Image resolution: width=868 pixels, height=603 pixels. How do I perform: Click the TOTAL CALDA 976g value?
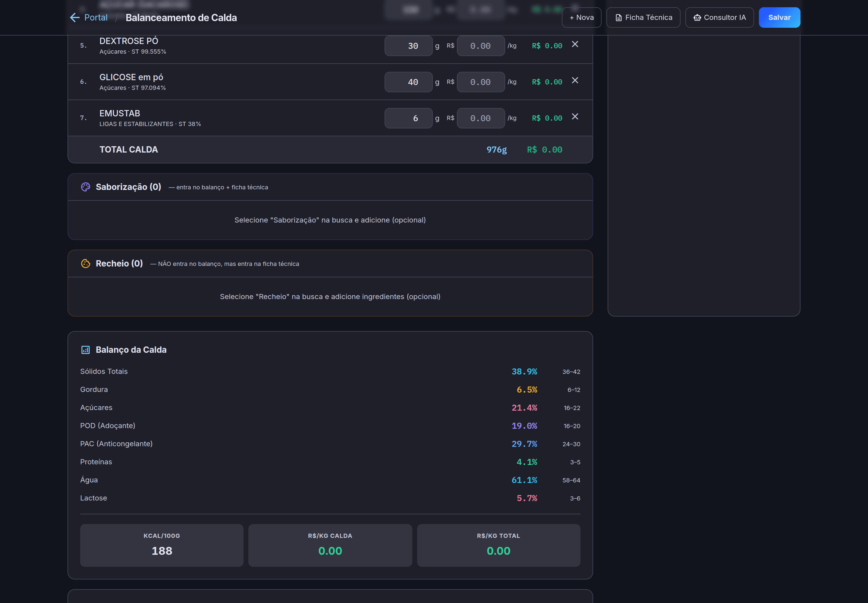pyautogui.click(x=496, y=150)
